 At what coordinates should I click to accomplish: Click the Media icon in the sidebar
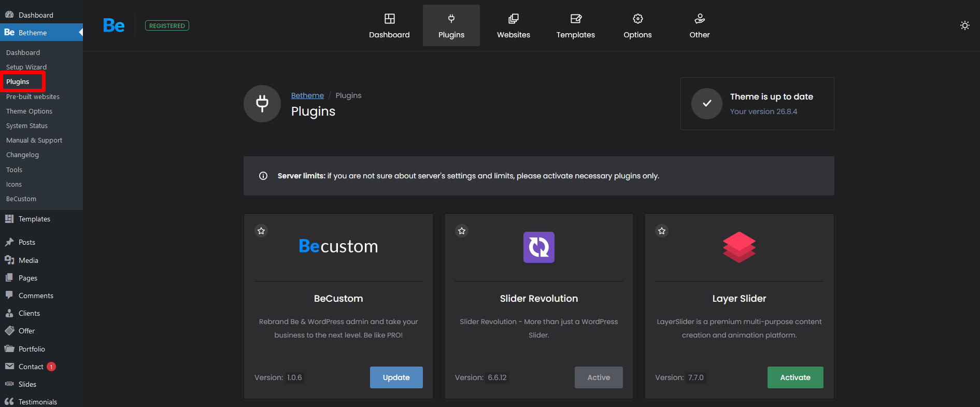(x=9, y=260)
